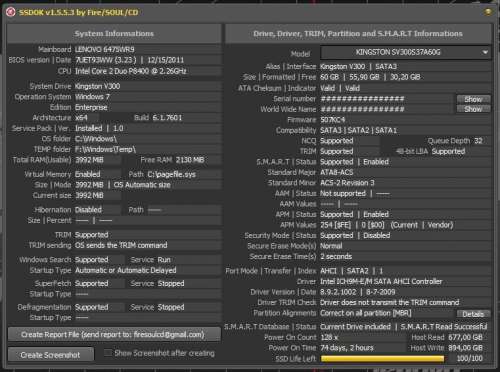The width and height of the screenshot is (500, 372).
Task: Click Driver Version 8.9.2.1002 text
Action: click(338, 292)
